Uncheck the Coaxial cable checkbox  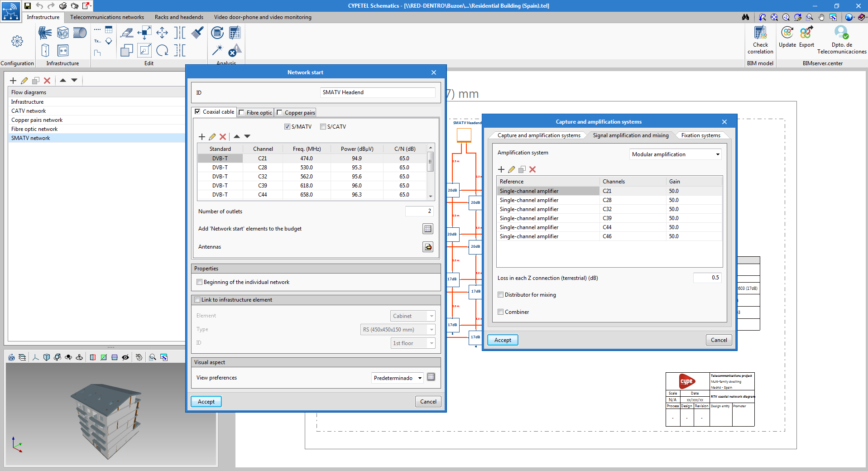click(197, 112)
